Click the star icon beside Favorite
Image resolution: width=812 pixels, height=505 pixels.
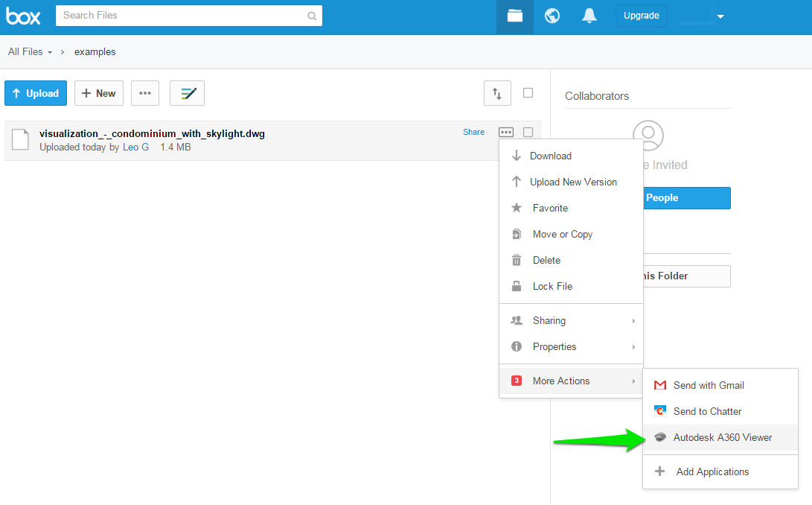(517, 208)
